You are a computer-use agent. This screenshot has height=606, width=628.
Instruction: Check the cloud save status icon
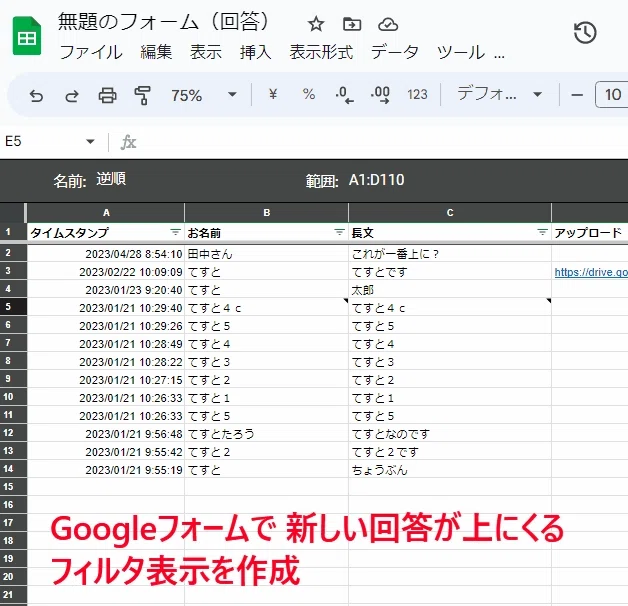pos(388,24)
